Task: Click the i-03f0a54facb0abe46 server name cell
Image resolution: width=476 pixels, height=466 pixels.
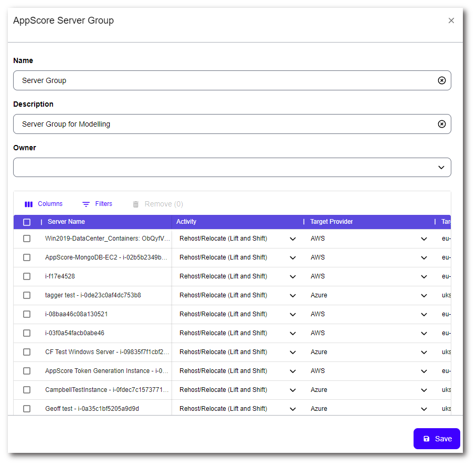Action: tap(75, 333)
